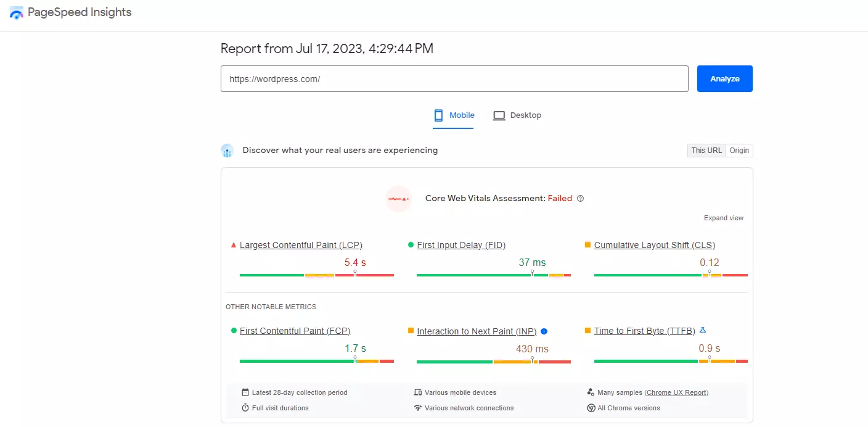868x427 pixels.
Task: Click the wifi icon by network connections
Action: click(418, 408)
